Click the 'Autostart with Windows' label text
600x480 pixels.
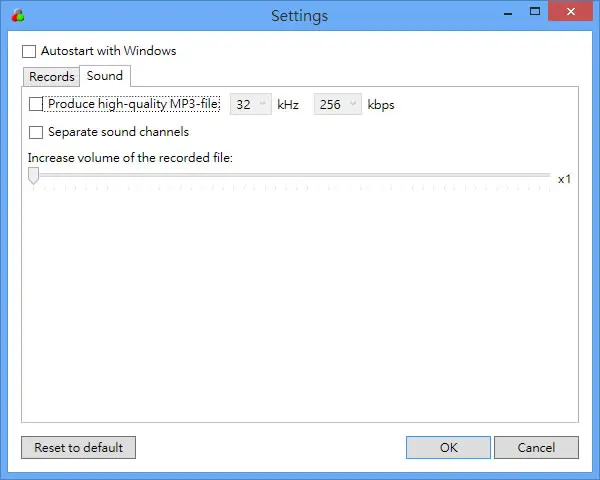click(x=109, y=51)
